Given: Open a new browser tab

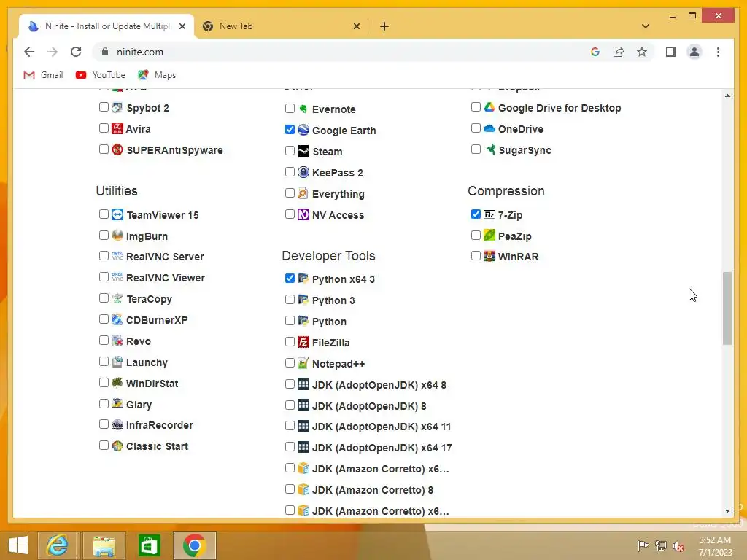Looking at the screenshot, I should pyautogui.click(x=384, y=26).
